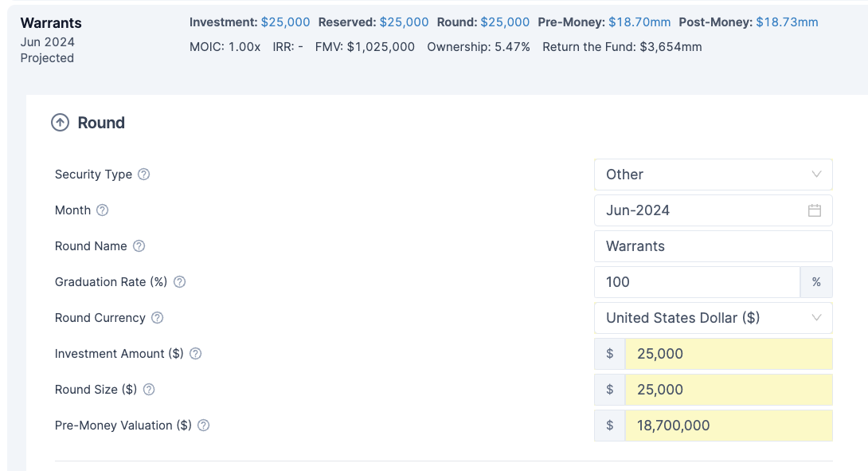The width and height of the screenshot is (868, 471).
Task: Open calendar picker in Month field
Action: point(814,210)
